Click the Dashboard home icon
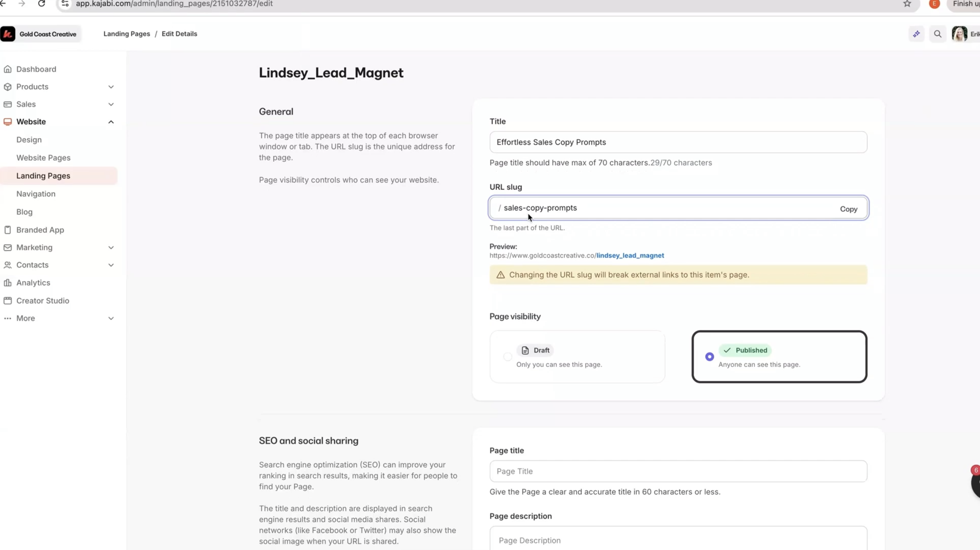The image size is (980, 550). coord(8,69)
